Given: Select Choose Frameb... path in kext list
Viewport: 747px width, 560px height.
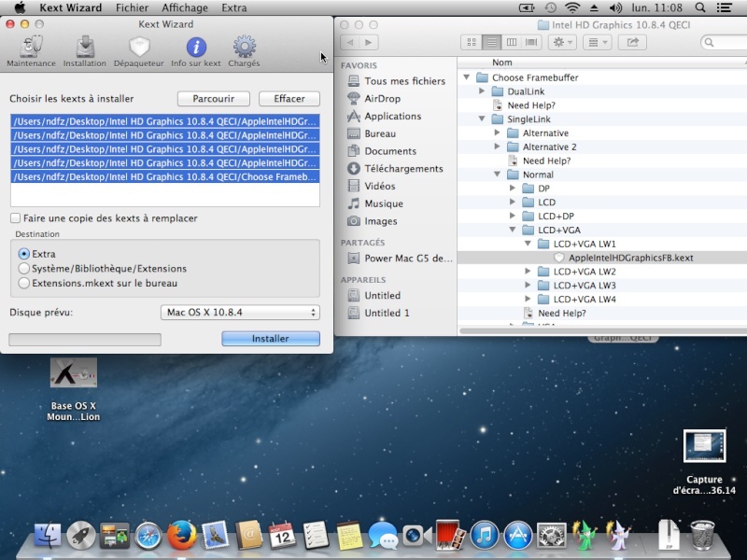Looking at the screenshot, I should (165, 176).
